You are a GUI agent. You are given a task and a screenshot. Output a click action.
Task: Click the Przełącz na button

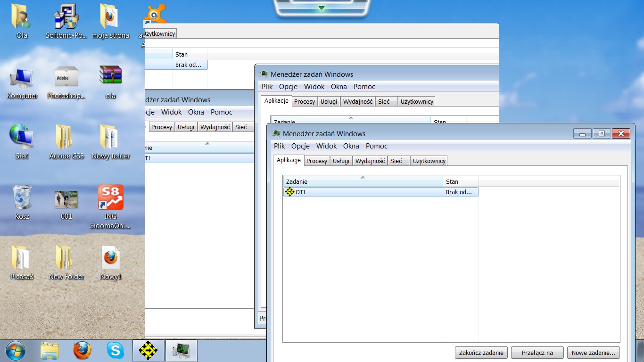(x=537, y=353)
